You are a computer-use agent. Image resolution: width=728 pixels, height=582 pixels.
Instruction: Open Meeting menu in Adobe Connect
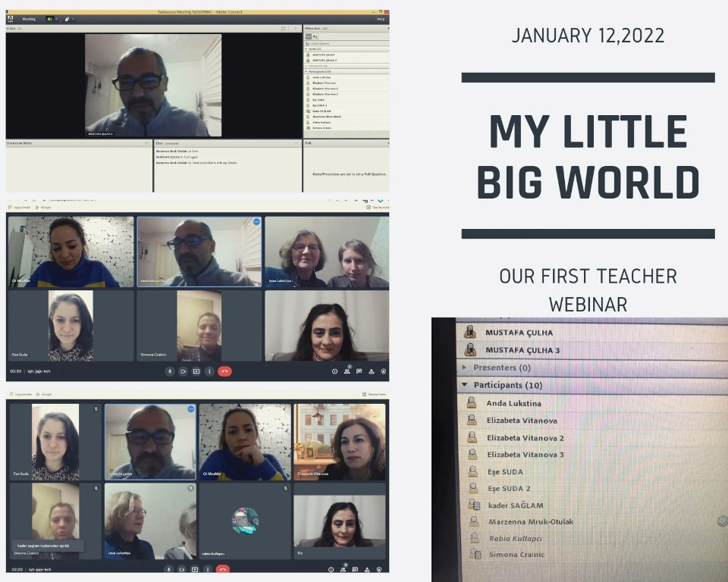click(x=28, y=19)
